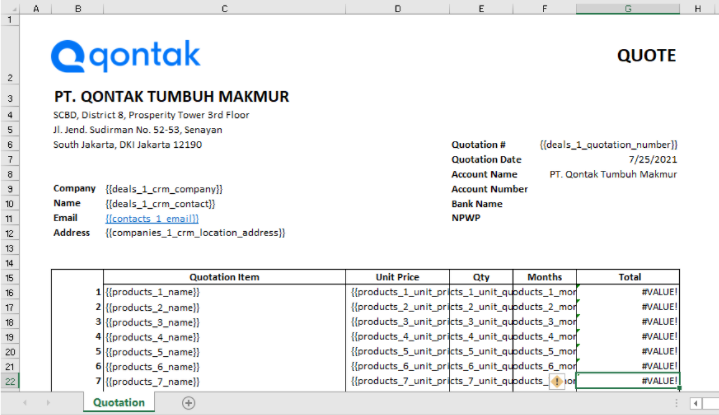Click PT. Qontak Tumbuh Makmur account value
The image size is (719, 415).
[x=613, y=174]
